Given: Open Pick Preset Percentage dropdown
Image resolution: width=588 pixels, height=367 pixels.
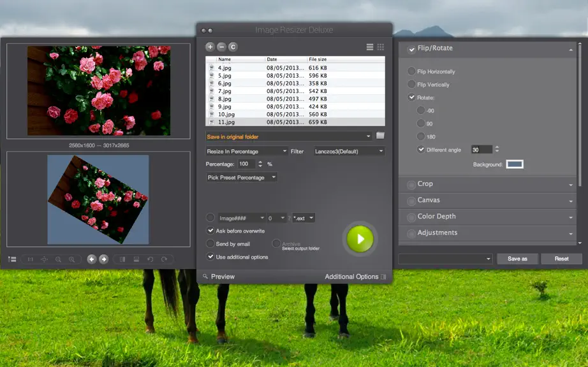Looking at the screenshot, I should click(242, 178).
